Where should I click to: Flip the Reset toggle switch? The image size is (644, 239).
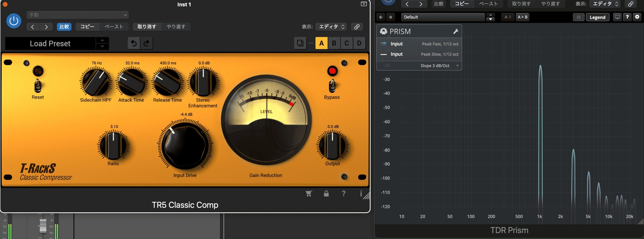click(x=38, y=86)
